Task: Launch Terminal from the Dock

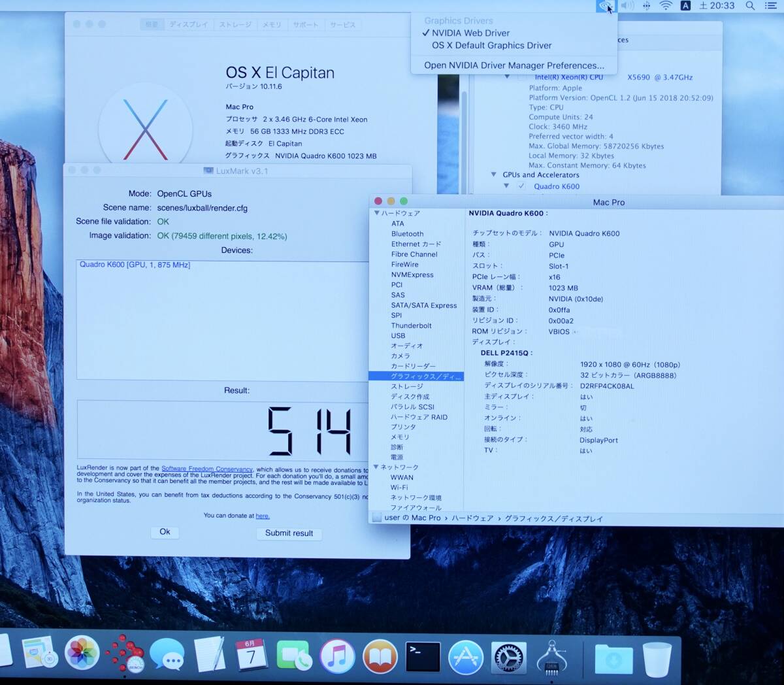Action: (x=423, y=657)
